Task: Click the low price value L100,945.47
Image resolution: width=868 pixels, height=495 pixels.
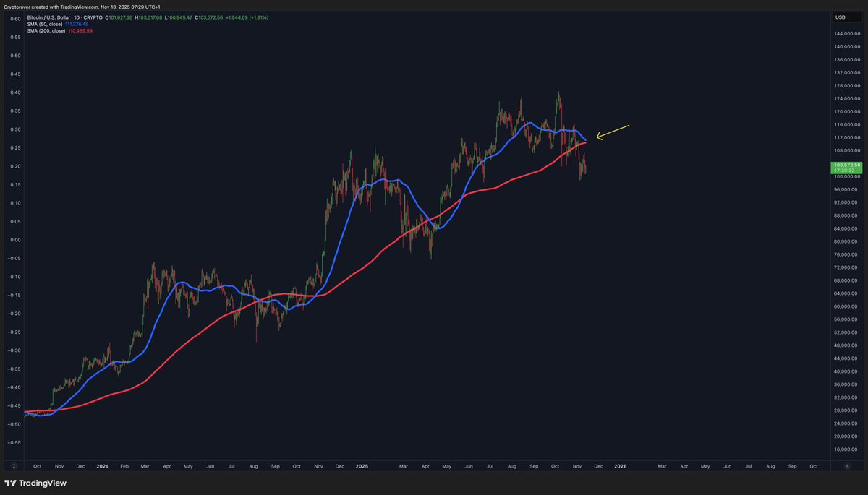Action: 179,17
